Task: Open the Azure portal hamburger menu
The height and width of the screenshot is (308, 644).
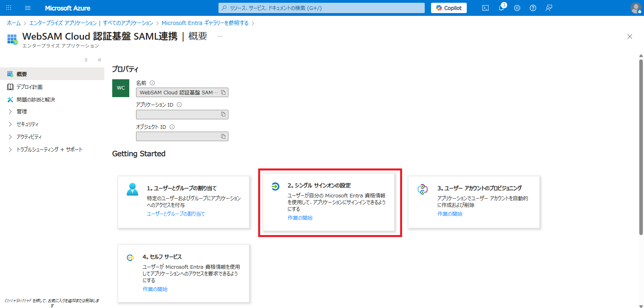Action: click(28, 8)
